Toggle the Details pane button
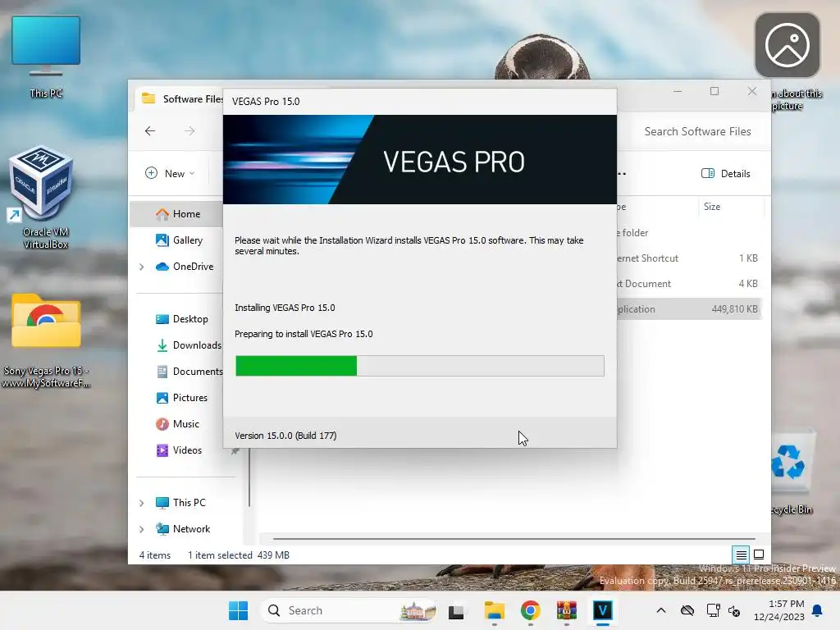The height and width of the screenshot is (630, 840). point(726,174)
